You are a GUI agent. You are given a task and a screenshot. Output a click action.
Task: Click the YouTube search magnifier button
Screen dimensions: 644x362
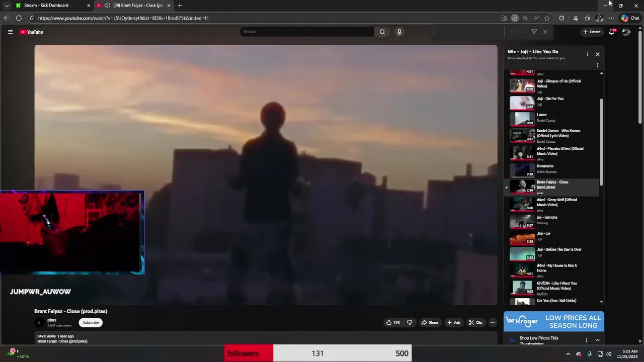coord(382,32)
